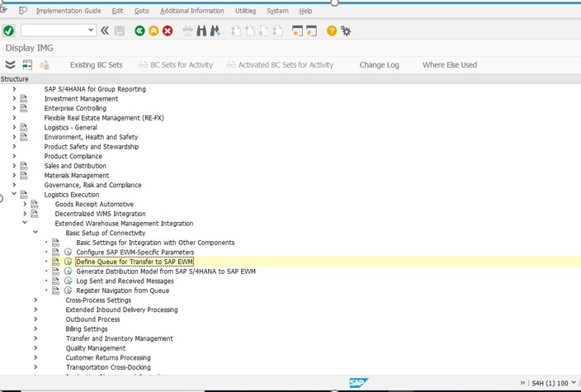
Task: Click execute icon for Configure SAP EWM-Specific Parameters
Action: point(68,252)
